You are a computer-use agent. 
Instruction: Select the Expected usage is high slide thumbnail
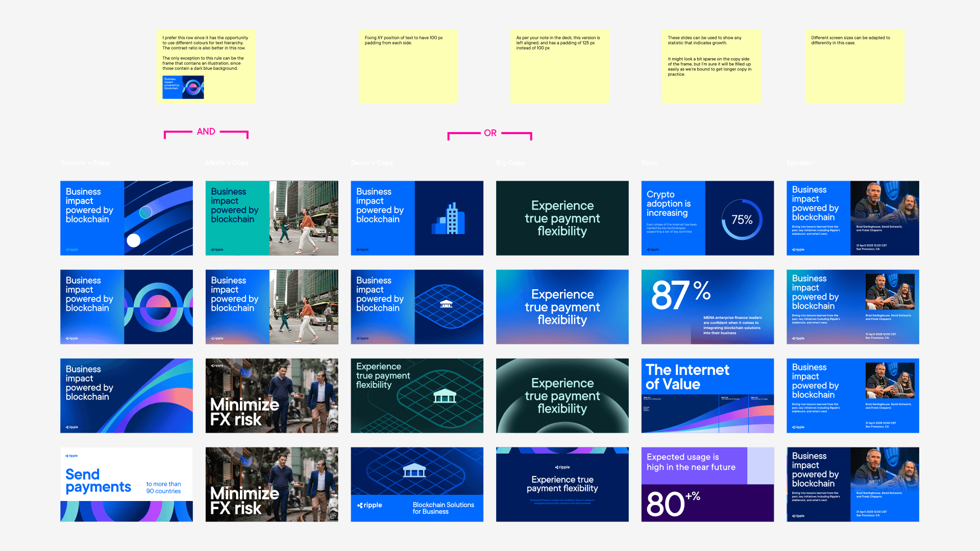(707, 484)
